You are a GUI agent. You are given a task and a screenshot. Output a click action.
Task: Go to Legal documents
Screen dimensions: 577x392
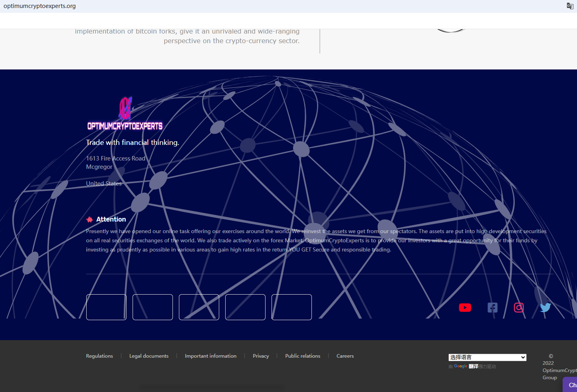click(x=149, y=356)
